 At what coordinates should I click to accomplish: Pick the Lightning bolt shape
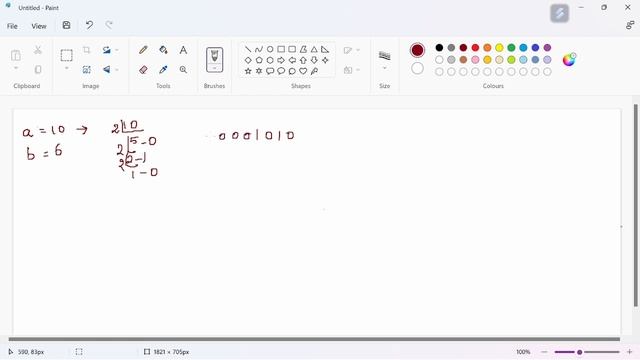pyautogui.click(x=314, y=71)
